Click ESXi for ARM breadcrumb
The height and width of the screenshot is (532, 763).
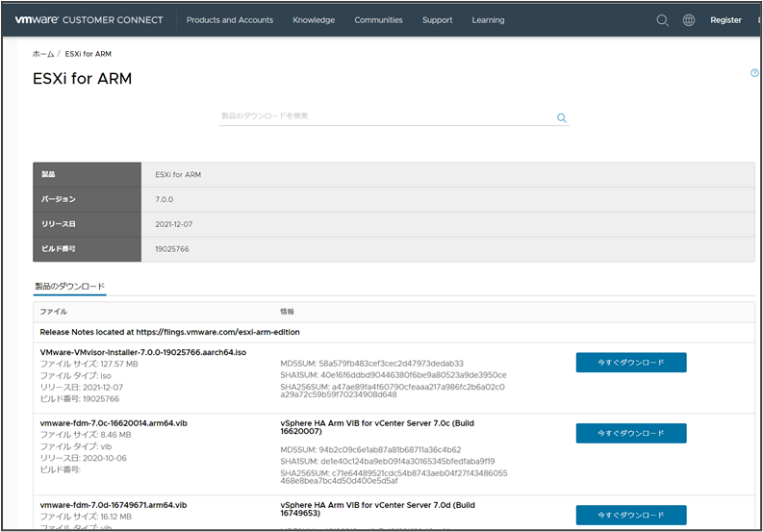coord(89,54)
